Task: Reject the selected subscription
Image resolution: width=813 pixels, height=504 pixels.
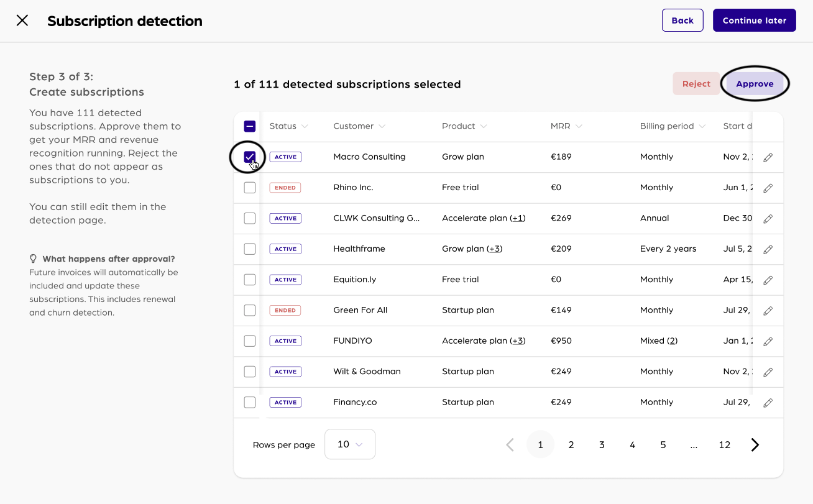Action: 696,84
